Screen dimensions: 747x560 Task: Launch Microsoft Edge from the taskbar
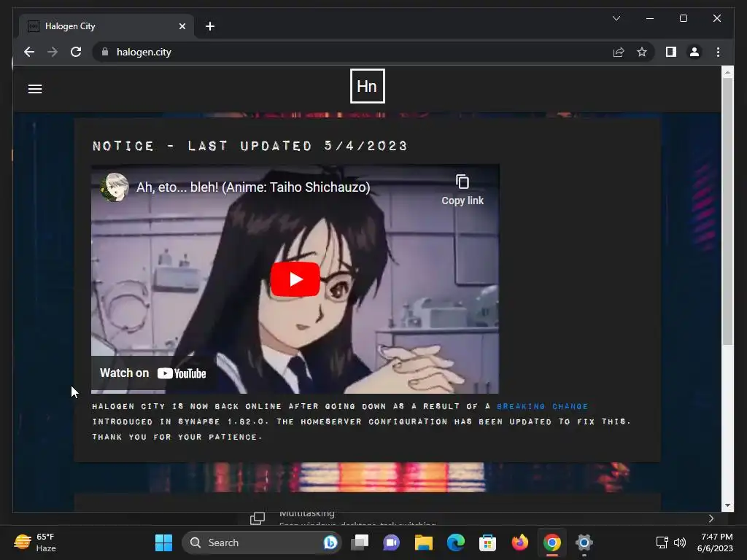point(455,542)
